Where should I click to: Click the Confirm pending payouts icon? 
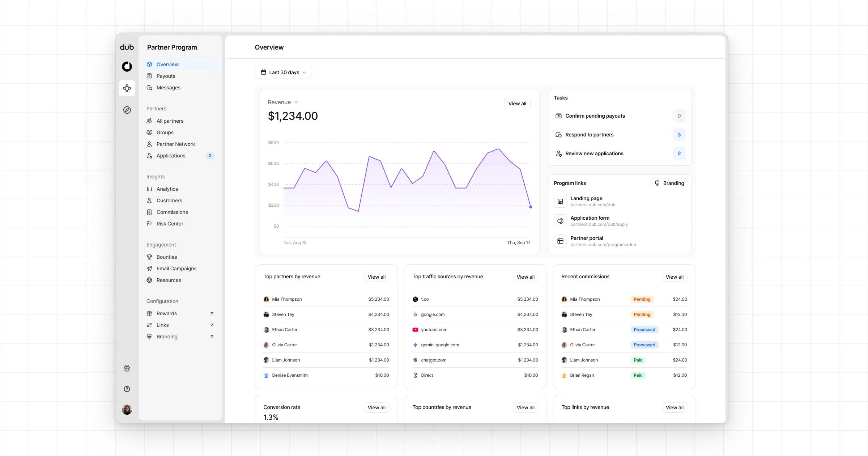point(558,116)
